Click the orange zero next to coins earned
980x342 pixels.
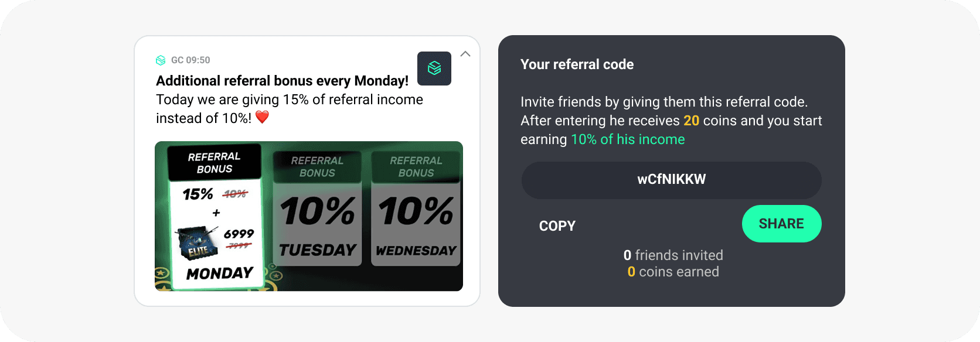point(631,272)
